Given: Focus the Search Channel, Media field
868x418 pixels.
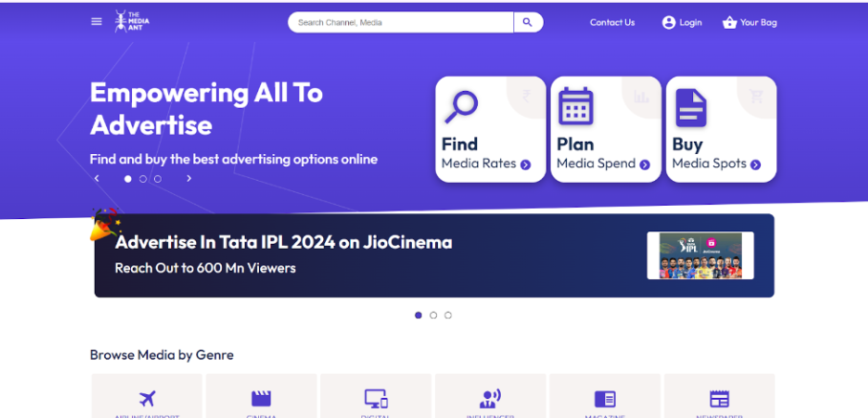Looking at the screenshot, I should pyautogui.click(x=401, y=23).
